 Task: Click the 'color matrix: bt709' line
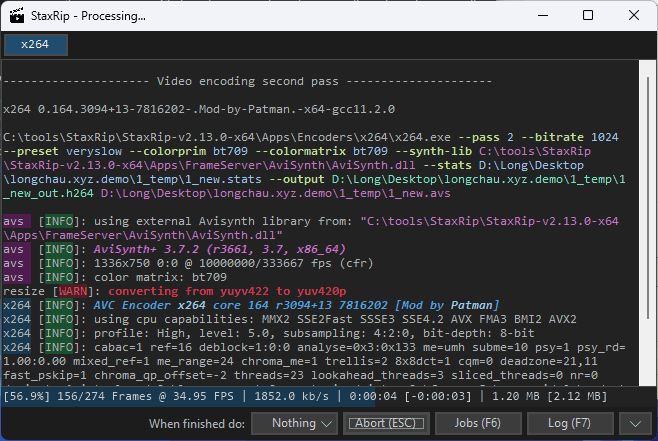160,277
